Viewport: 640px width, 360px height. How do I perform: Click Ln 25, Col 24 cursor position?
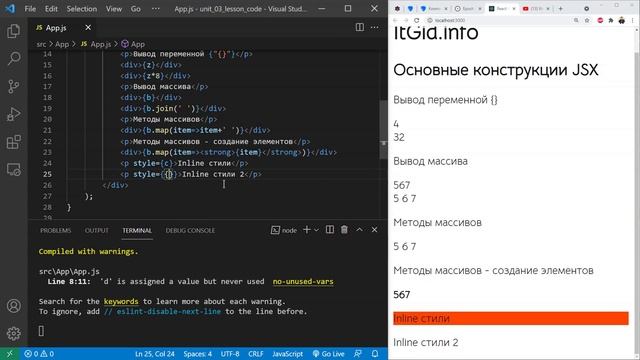(155, 354)
